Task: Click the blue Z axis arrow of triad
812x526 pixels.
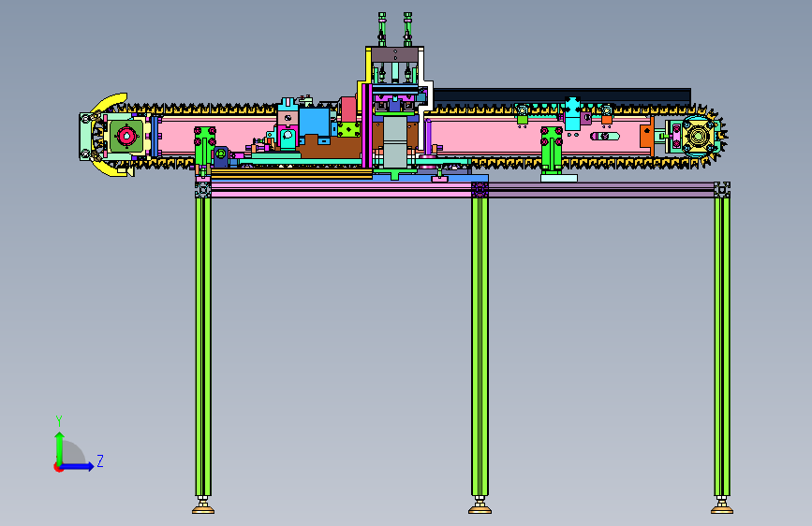Action: (78, 466)
